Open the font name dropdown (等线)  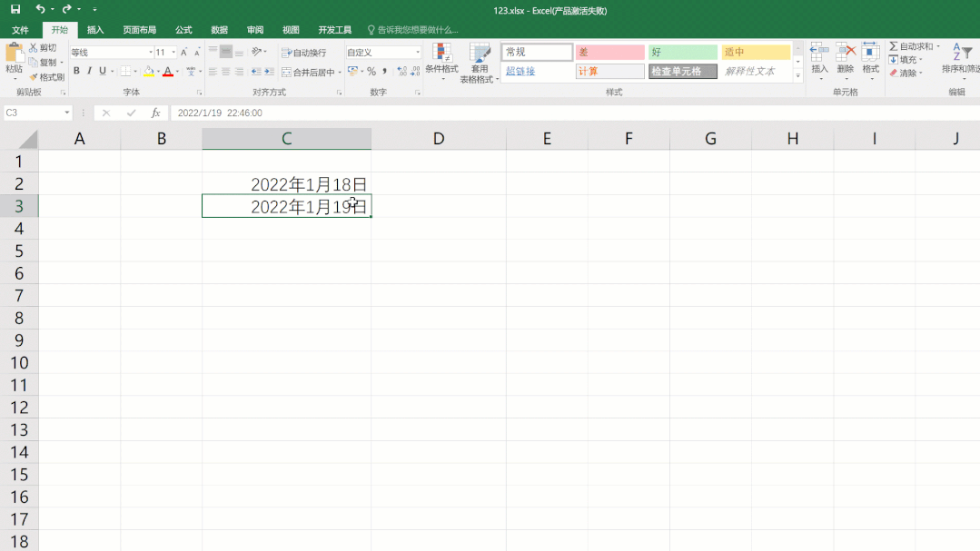point(151,53)
